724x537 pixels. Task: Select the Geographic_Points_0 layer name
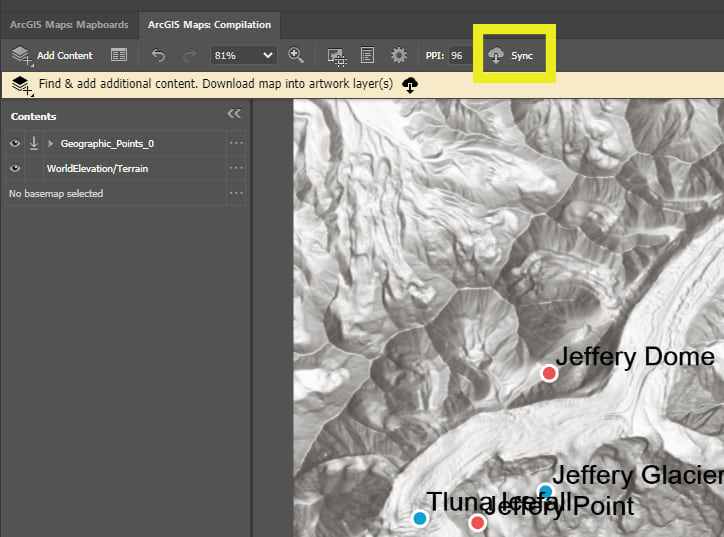(x=107, y=144)
